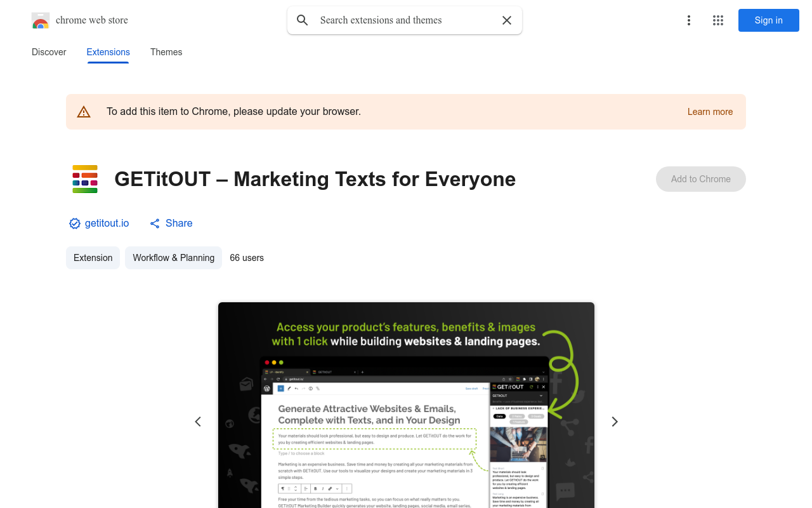812x508 pixels.
Task: Open the Themes tab
Action: 166,52
